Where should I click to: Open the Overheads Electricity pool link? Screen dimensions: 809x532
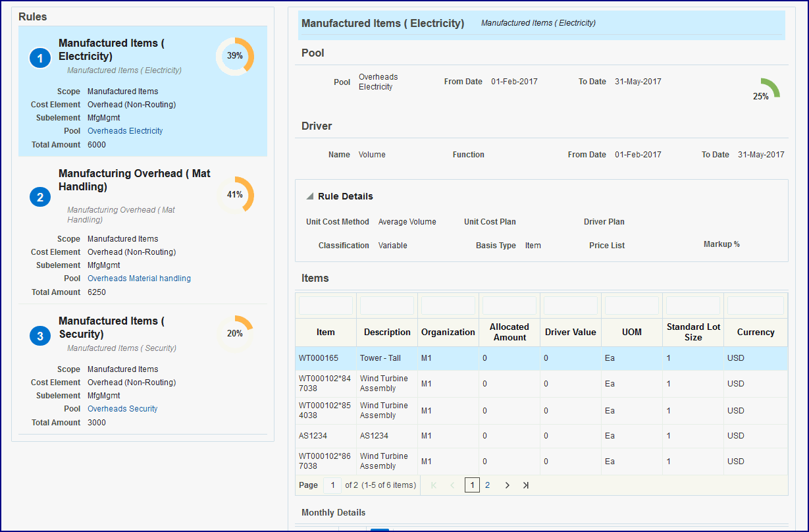coord(125,131)
